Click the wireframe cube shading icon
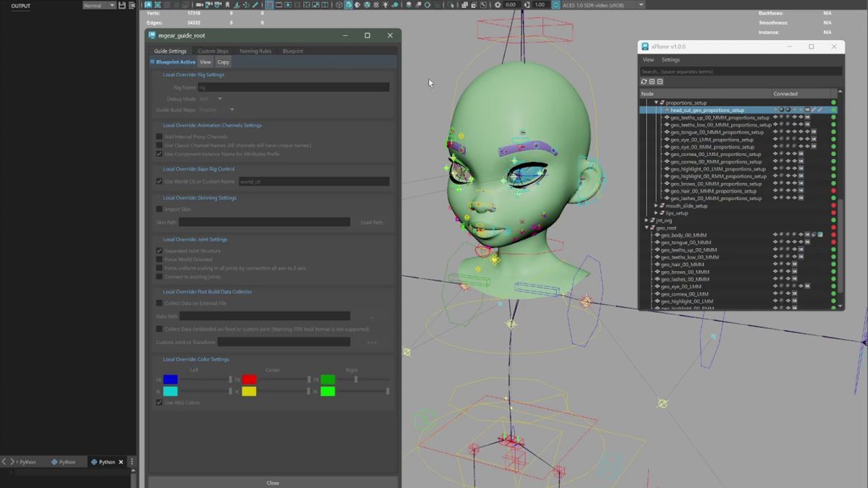 tap(340, 5)
